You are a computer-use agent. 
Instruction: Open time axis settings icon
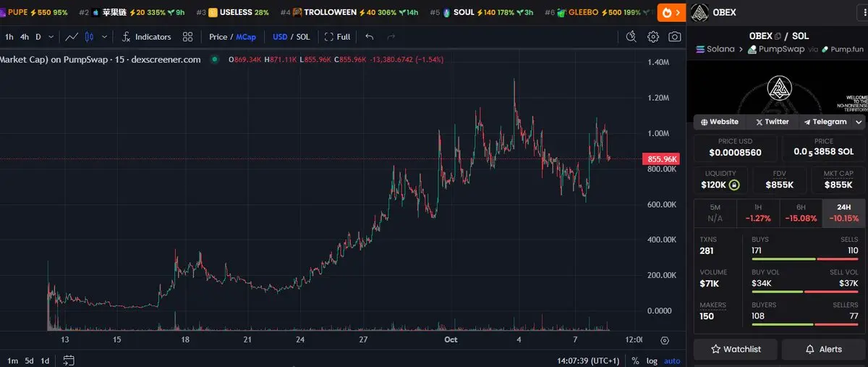(x=664, y=340)
